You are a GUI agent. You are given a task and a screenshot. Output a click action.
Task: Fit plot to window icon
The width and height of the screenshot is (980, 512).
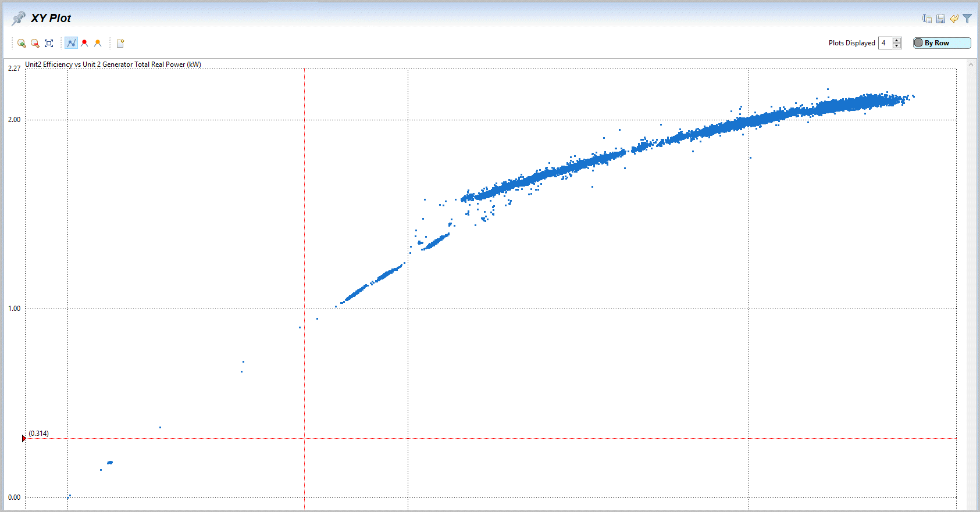49,43
